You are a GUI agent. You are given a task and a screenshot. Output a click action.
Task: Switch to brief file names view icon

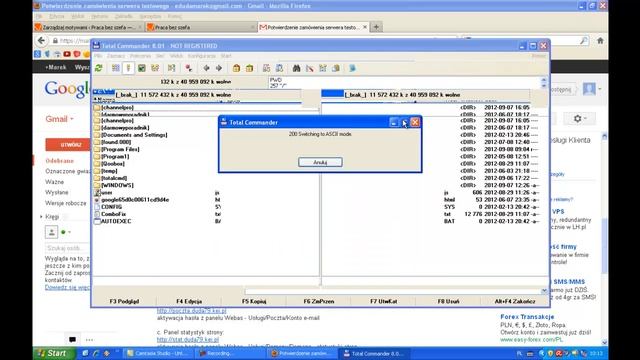(x=116, y=68)
